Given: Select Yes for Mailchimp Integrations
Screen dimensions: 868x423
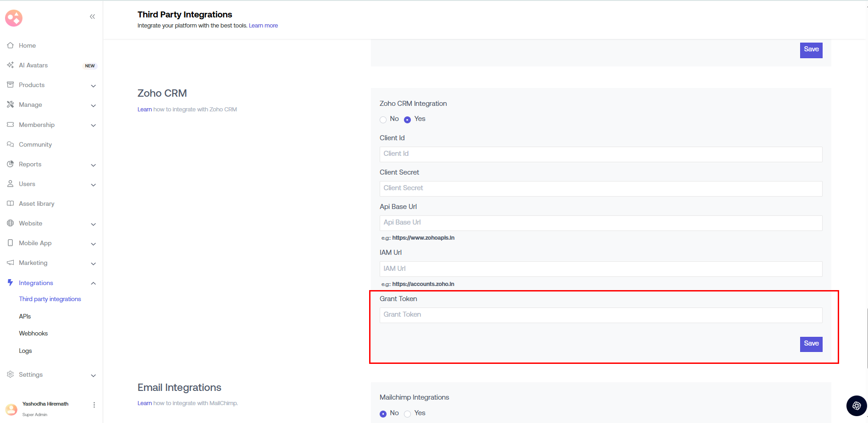Looking at the screenshot, I should 407,414.
